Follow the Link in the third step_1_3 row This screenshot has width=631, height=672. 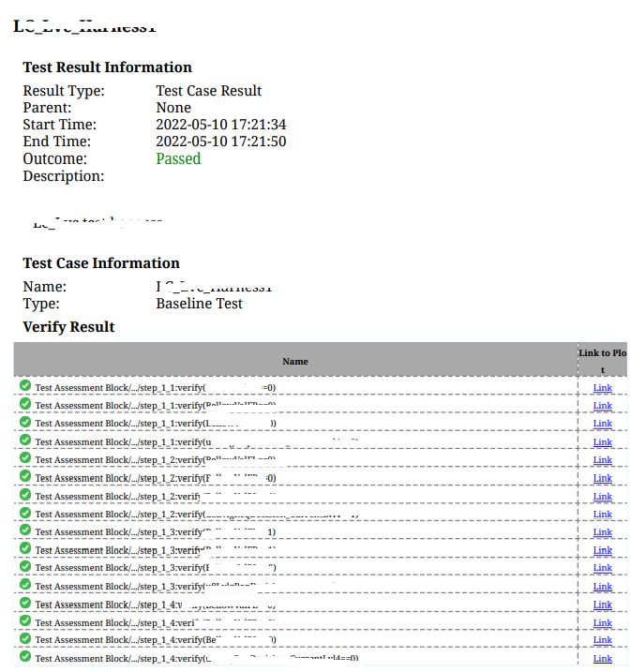point(602,568)
